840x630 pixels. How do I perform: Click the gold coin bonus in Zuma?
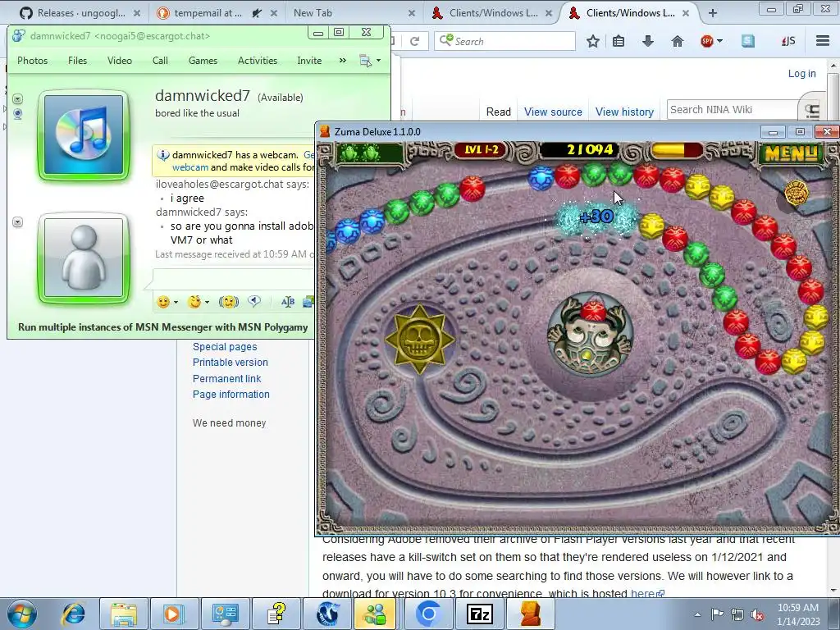pos(796,193)
